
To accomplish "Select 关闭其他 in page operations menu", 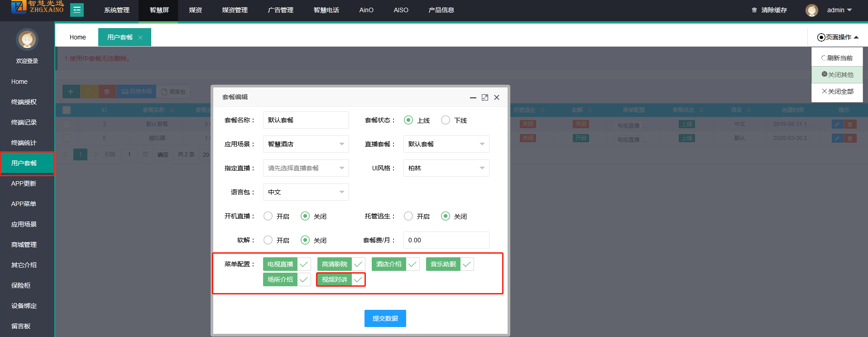I will click(x=837, y=75).
